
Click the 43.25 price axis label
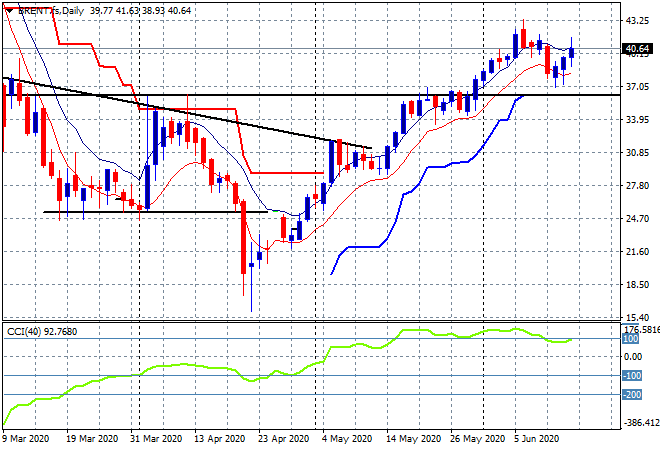pos(637,20)
